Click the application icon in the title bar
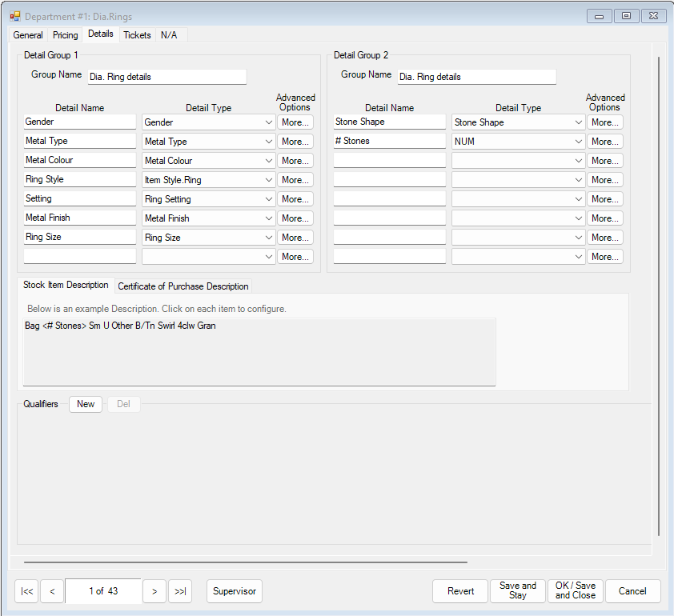 [14, 16]
